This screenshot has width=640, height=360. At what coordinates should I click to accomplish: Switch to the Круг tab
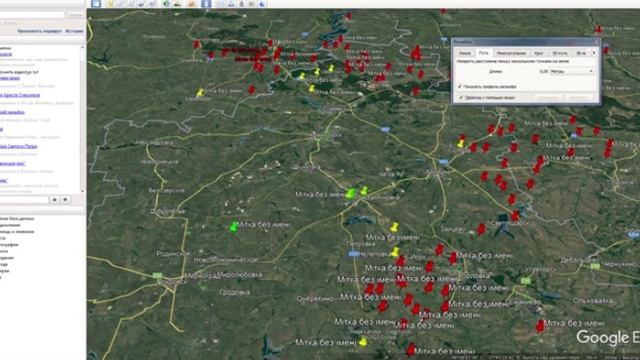(x=539, y=53)
